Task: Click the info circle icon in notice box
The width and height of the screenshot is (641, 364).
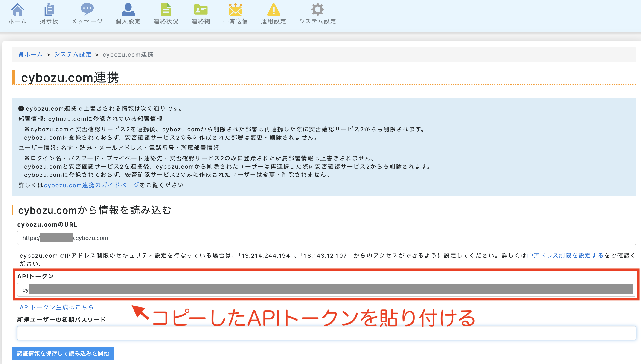Action: click(21, 109)
